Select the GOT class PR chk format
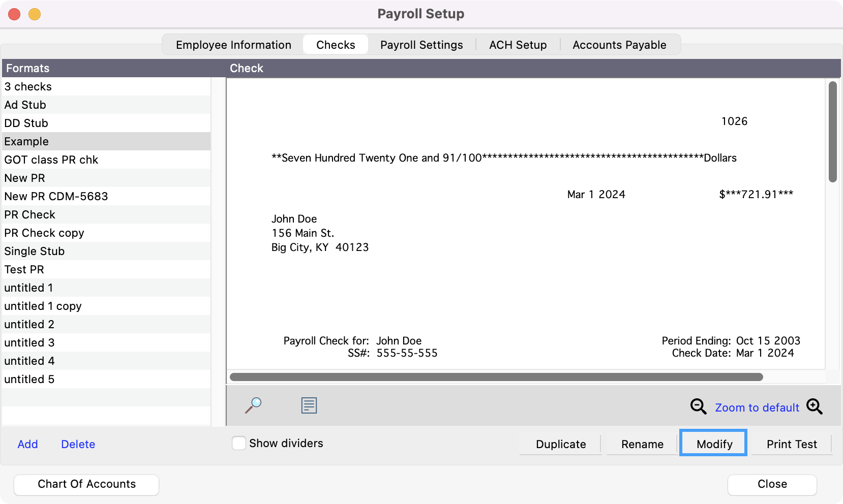This screenshot has height=504, width=843. tap(51, 160)
